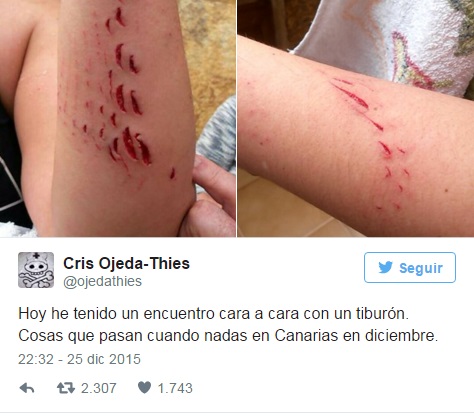Click the tweet line mentioning Canarias en diciembre
The image size is (474, 417).
coord(228,336)
